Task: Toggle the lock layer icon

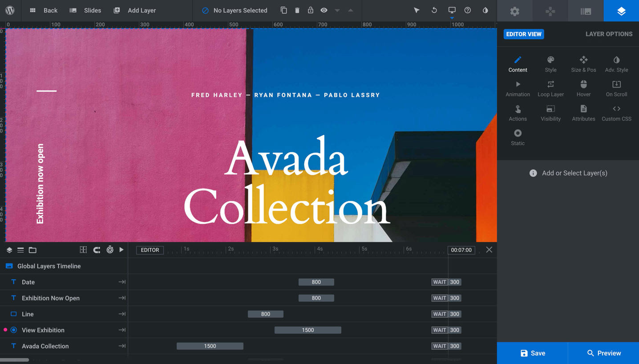Action: click(x=311, y=10)
